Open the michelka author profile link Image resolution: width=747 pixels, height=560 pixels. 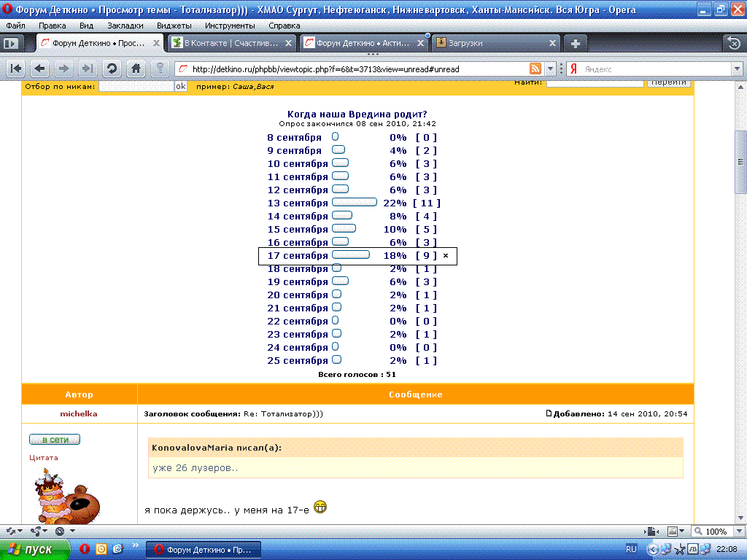pos(79,414)
